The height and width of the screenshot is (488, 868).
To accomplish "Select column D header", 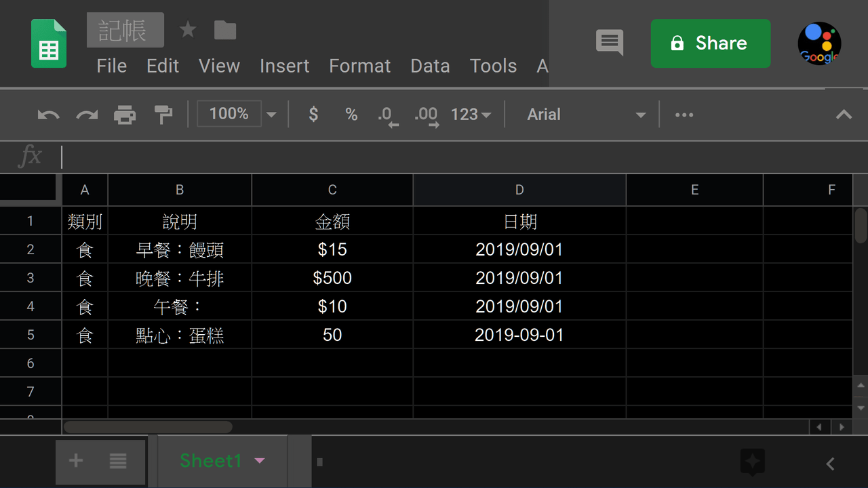I will point(519,190).
